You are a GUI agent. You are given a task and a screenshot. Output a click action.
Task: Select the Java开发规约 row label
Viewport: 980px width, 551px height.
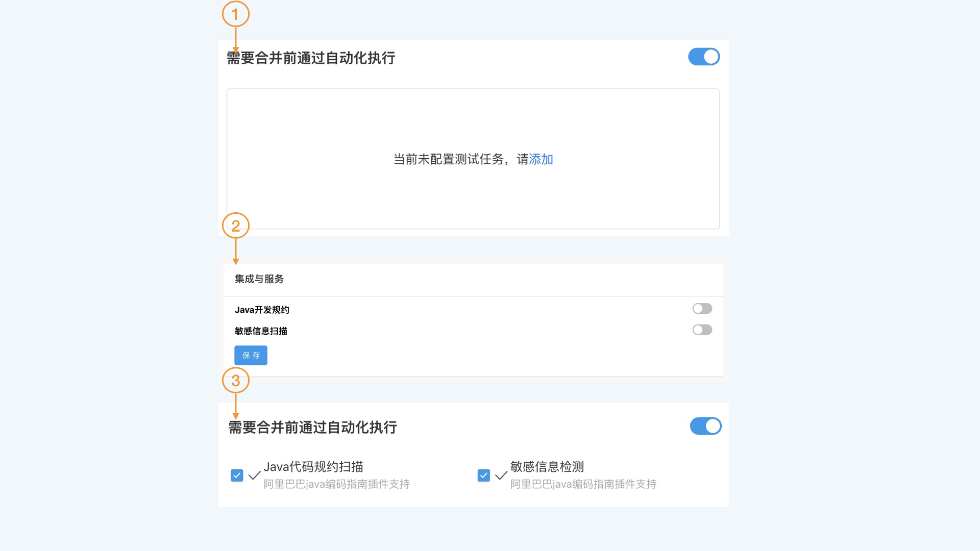click(263, 309)
